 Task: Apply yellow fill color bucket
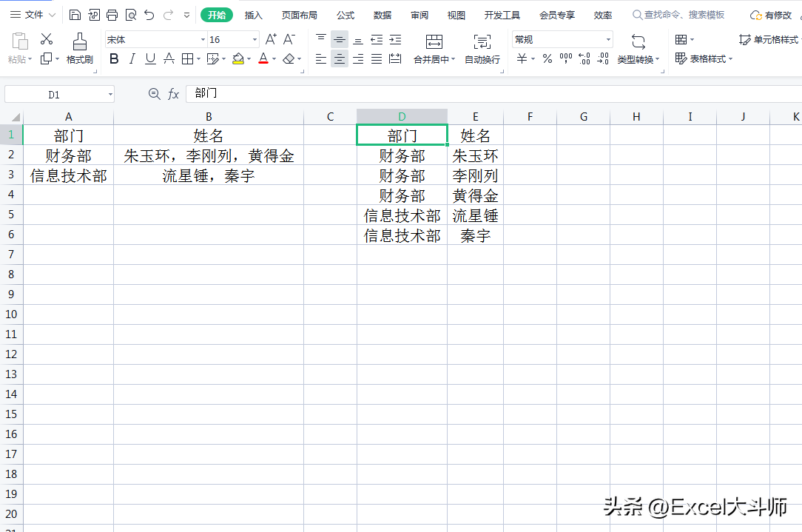(x=237, y=59)
